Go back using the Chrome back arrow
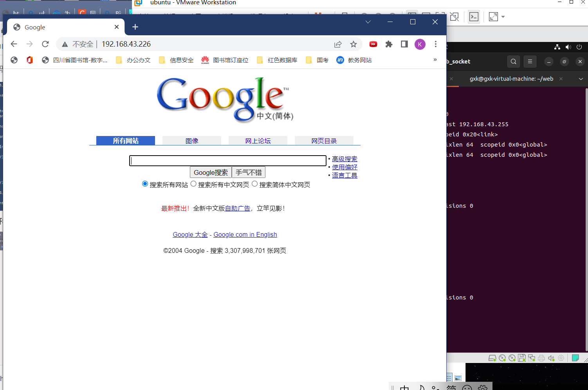 (x=14, y=44)
